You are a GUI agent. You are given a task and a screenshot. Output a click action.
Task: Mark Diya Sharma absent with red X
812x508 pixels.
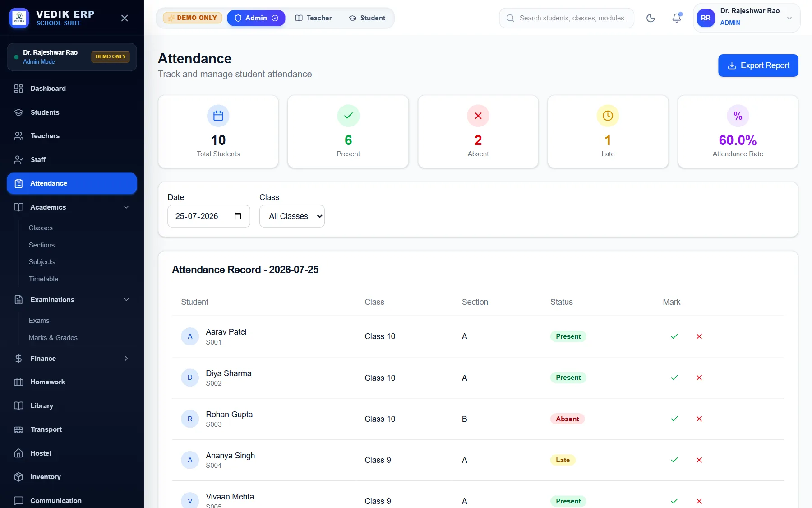(699, 378)
